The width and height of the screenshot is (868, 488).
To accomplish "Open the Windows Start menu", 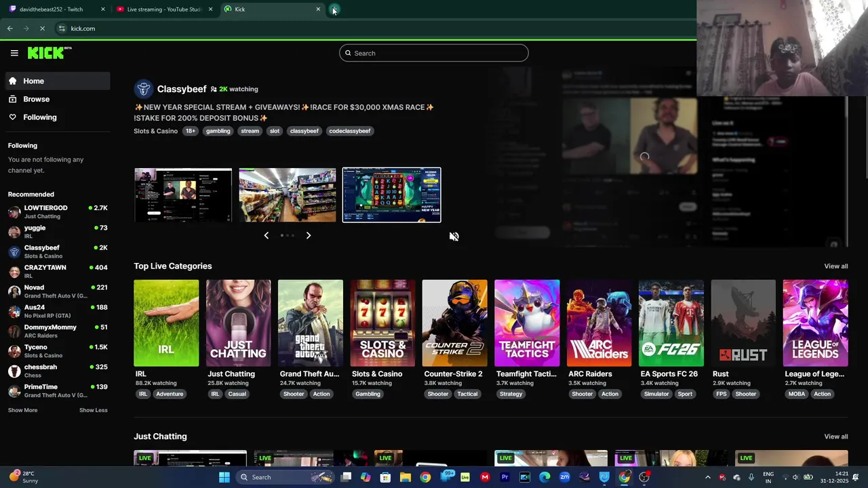I will (x=224, y=477).
